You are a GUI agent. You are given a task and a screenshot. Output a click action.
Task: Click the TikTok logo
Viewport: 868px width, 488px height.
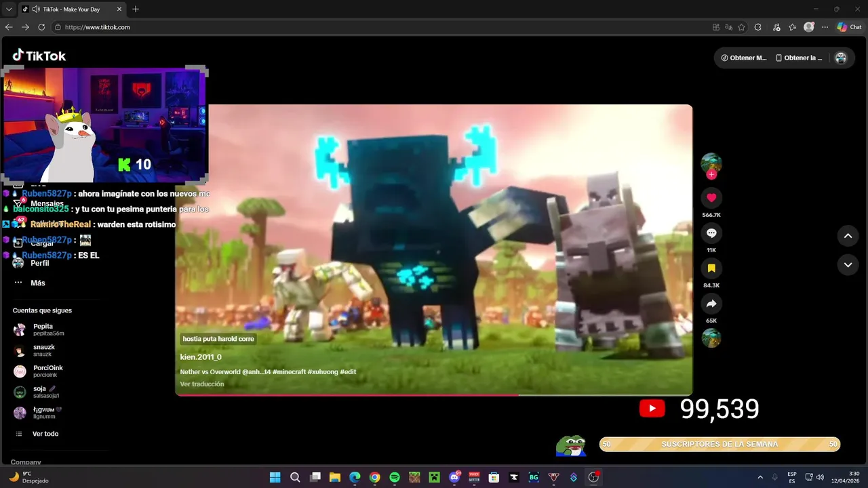point(39,56)
